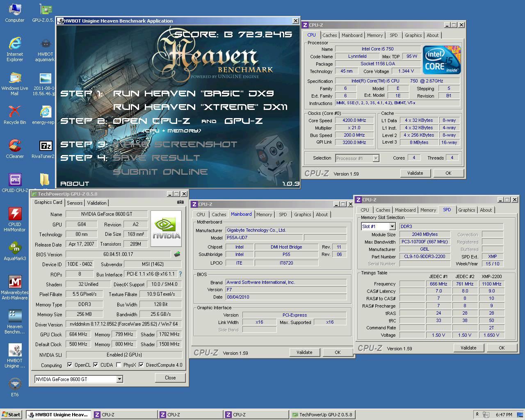Click the Start button on the taskbar
This screenshot has height=420, width=525.
11,414
